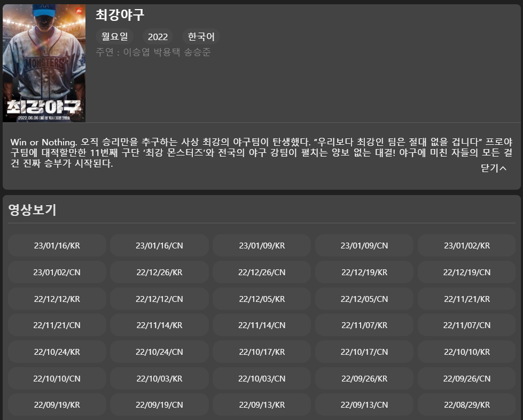The height and width of the screenshot is (420, 523).
Task: Start episode 22/08/29/KR
Action: (466, 405)
